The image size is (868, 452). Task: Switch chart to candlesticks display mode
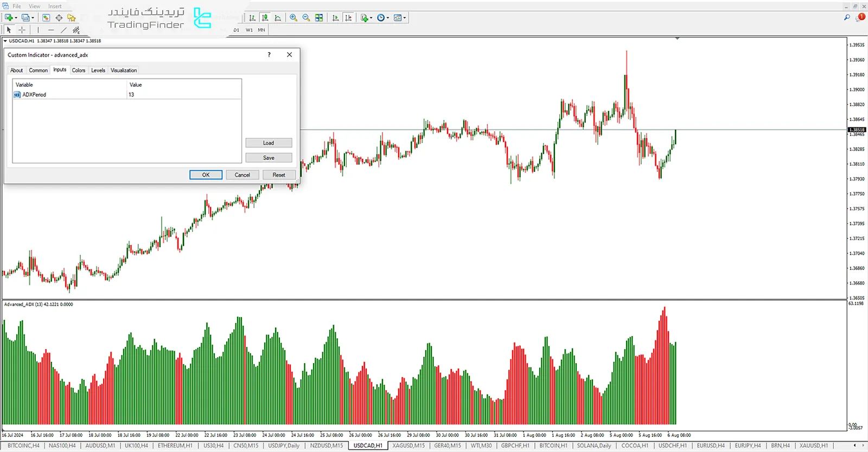pos(265,18)
